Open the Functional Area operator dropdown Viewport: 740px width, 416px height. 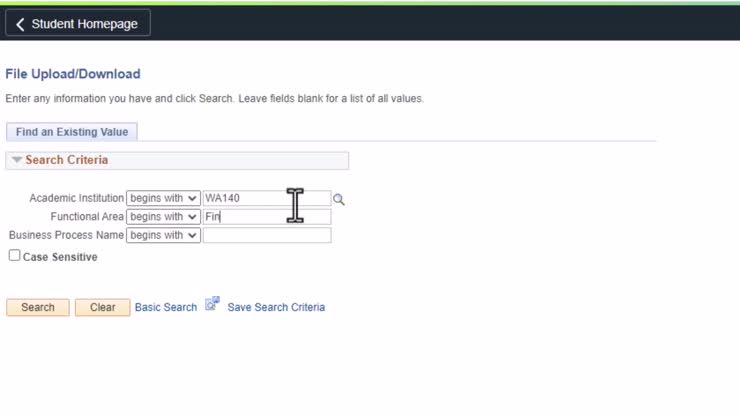click(163, 217)
